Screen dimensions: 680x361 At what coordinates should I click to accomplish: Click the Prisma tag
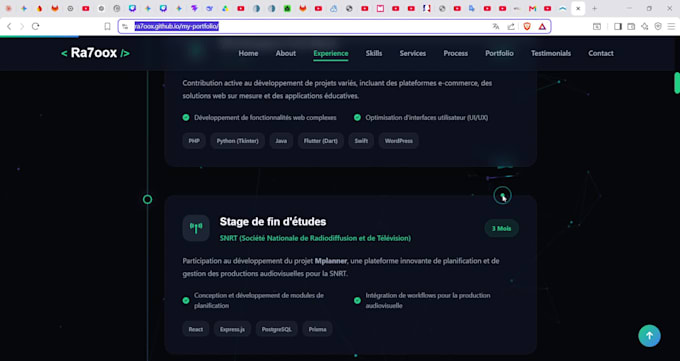317,329
